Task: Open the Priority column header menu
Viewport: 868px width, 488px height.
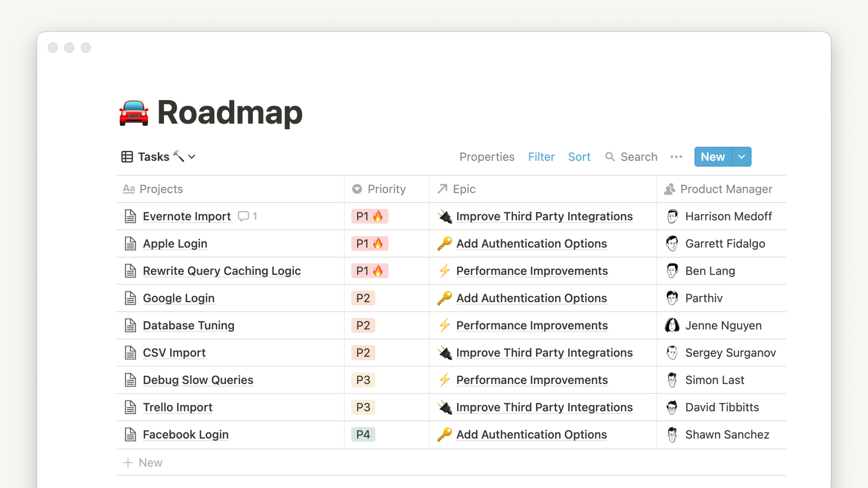Action: [x=386, y=189]
